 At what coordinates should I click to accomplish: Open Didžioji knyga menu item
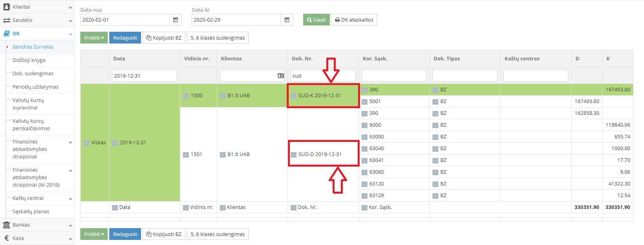pyautogui.click(x=29, y=60)
